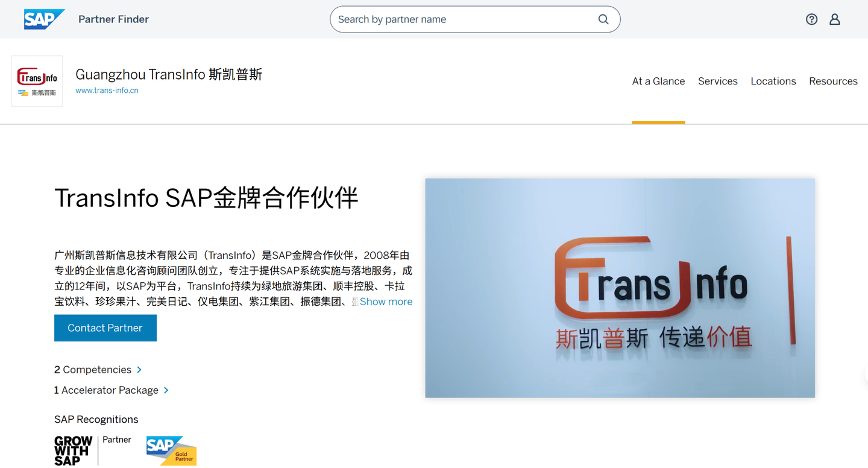The image size is (868, 468).
Task: Expand the 1 Accelerator Package section
Action: coord(112,390)
